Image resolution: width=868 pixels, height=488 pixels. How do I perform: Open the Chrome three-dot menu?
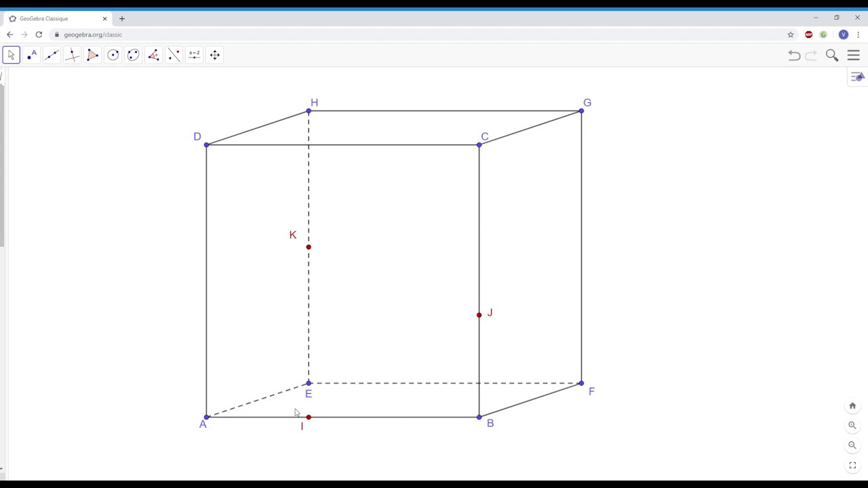(x=859, y=35)
